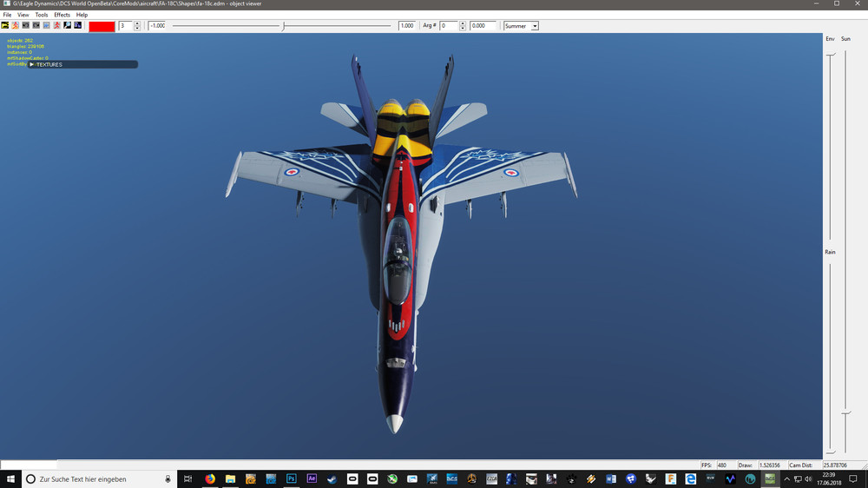
Task: Click the Draw value 1.526356 in status bar
Action: pos(769,465)
